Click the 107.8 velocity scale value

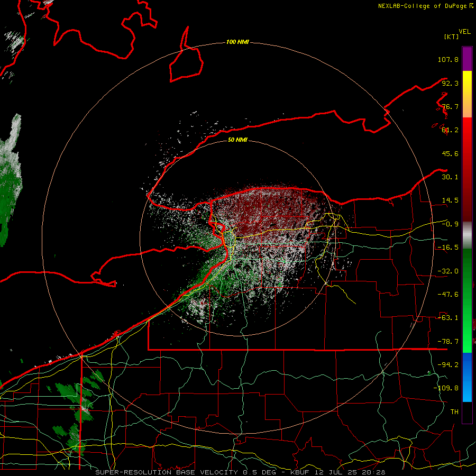448,59
